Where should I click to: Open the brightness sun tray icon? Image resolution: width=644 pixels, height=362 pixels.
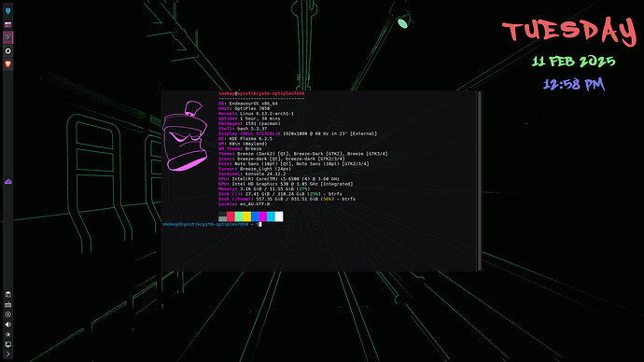7,335
